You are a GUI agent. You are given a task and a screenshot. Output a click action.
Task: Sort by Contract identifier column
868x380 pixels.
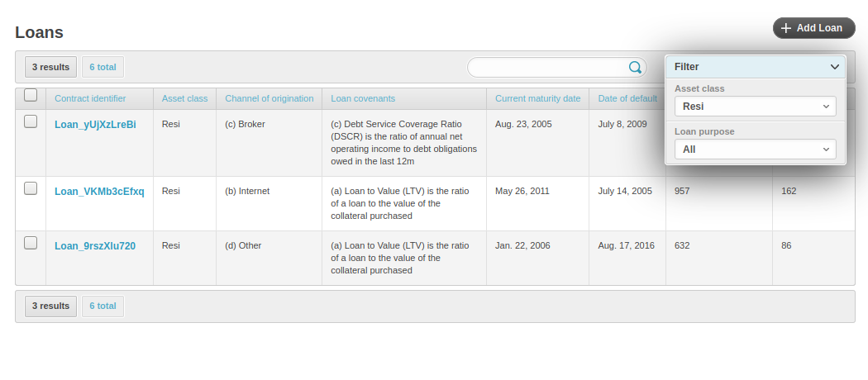click(90, 98)
